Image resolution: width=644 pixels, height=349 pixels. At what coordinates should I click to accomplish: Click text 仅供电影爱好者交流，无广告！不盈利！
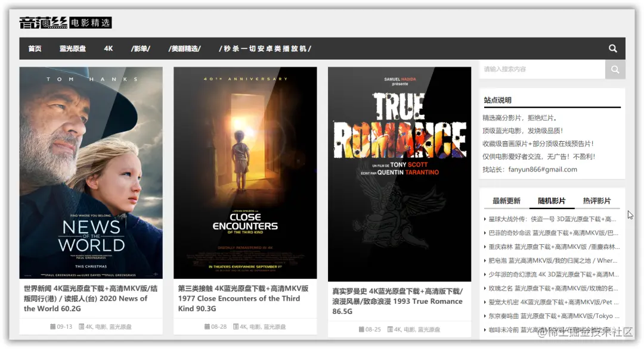(x=539, y=156)
